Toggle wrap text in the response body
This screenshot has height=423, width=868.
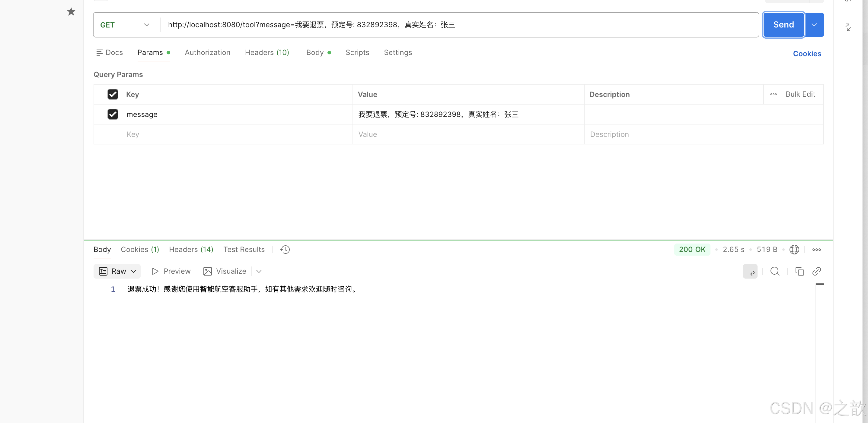point(750,271)
